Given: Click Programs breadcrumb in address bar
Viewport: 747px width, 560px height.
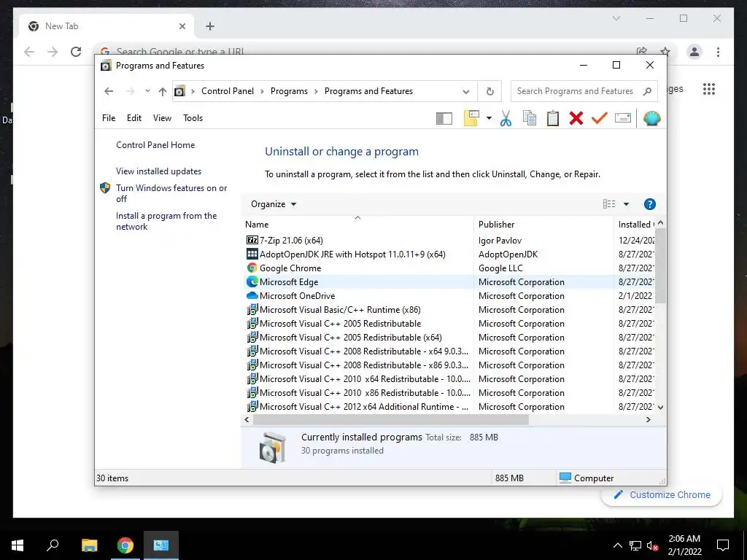Looking at the screenshot, I should 289,91.
